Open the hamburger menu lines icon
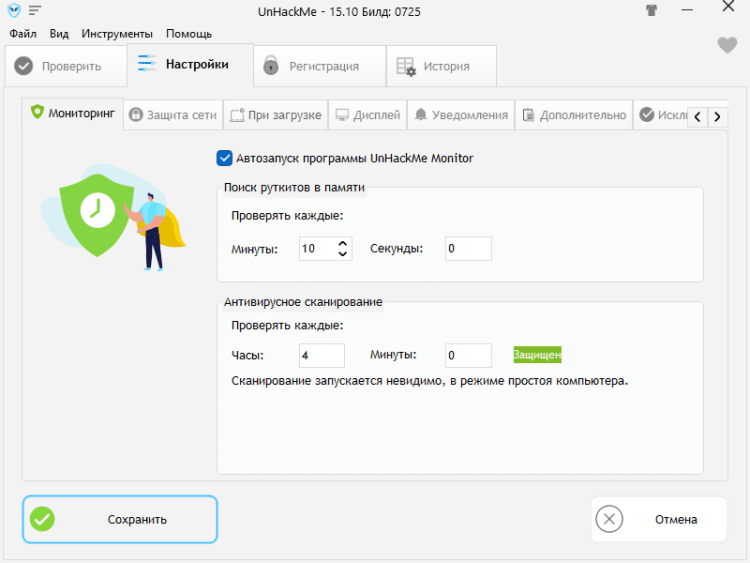The image size is (750, 563). pyautogui.click(x=35, y=10)
